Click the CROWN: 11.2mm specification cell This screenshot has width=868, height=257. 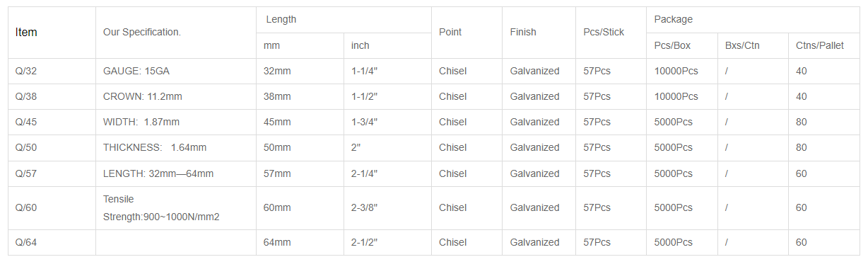(176, 96)
